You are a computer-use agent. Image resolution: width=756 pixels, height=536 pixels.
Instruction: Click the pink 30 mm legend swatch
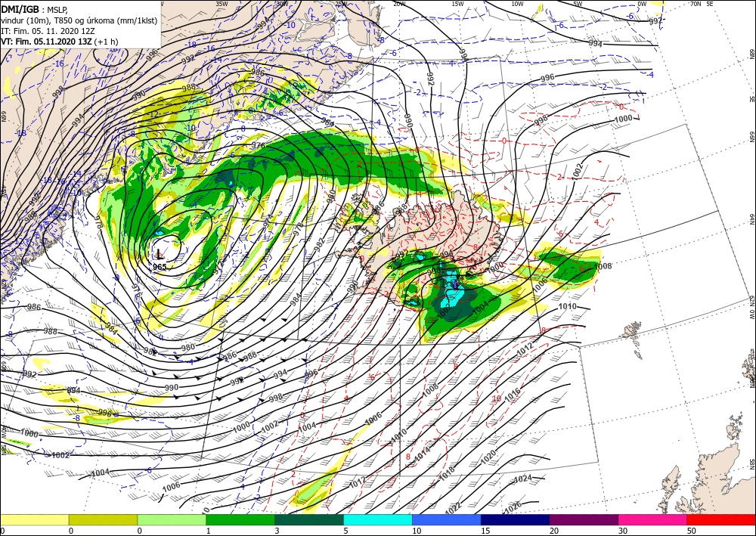pyautogui.click(x=653, y=519)
